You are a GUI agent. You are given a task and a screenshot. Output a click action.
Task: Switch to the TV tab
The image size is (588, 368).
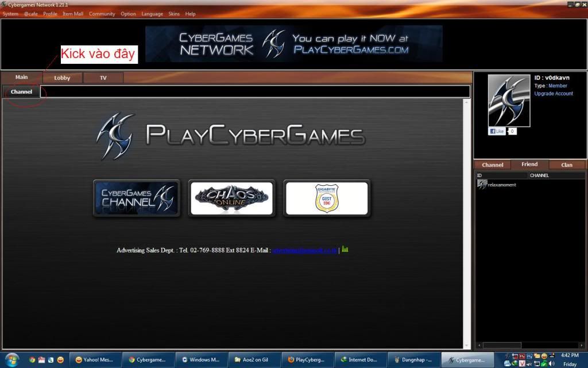pos(103,78)
